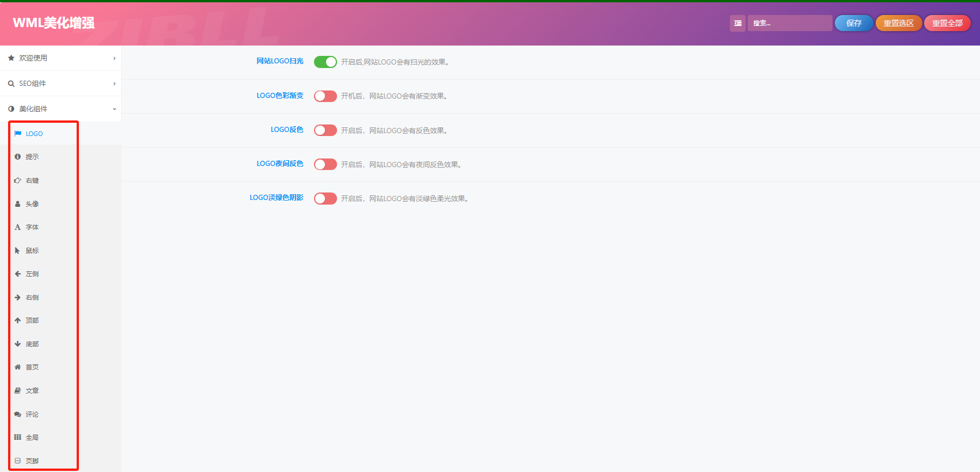Image resolution: width=980 pixels, height=472 pixels.
Task: Open the 鼠标 settings
Action: pyautogui.click(x=60, y=251)
